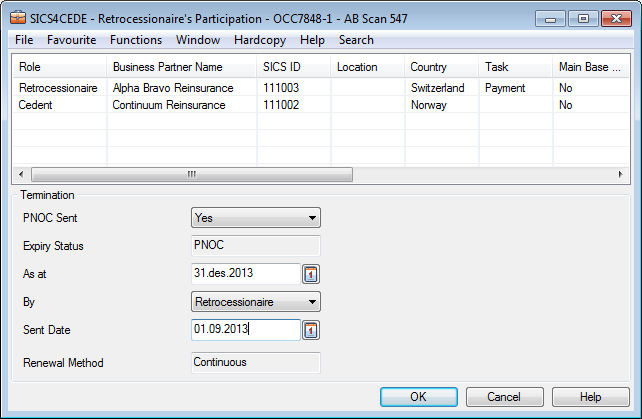Sort by the Role column header
This screenshot has width=642, height=419.
point(60,67)
